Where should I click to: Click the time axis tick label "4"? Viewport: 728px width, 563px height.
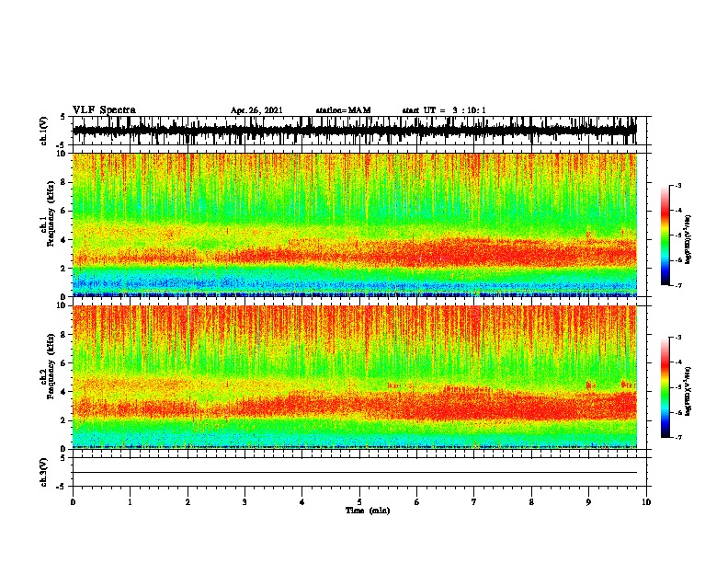coord(302,502)
